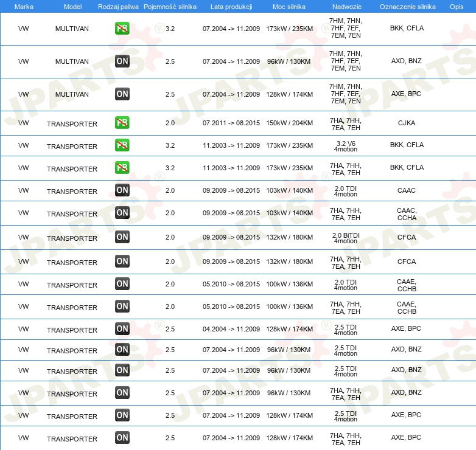Click the Moc silnika column header
The height and width of the screenshot is (450, 476).
click(289, 7)
